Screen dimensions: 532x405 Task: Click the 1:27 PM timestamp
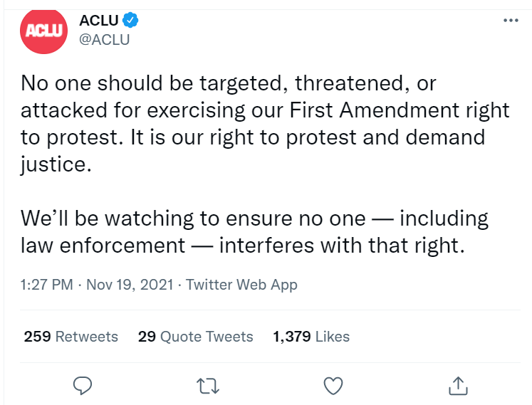pyautogui.click(x=47, y=285)
